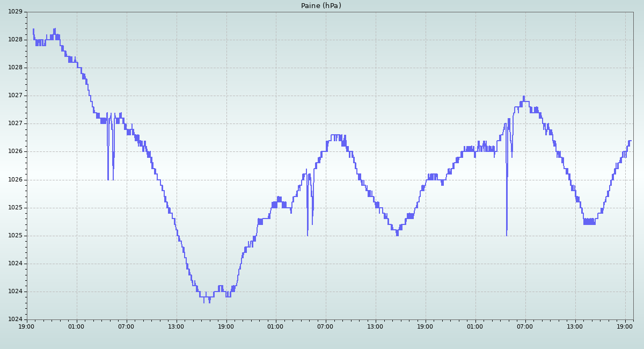Click the rightmost 19:00 time axis label

625,326
